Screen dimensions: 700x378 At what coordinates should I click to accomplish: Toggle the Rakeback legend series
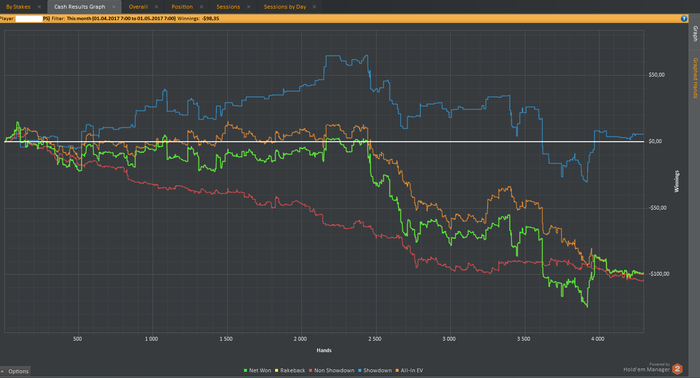290,370
